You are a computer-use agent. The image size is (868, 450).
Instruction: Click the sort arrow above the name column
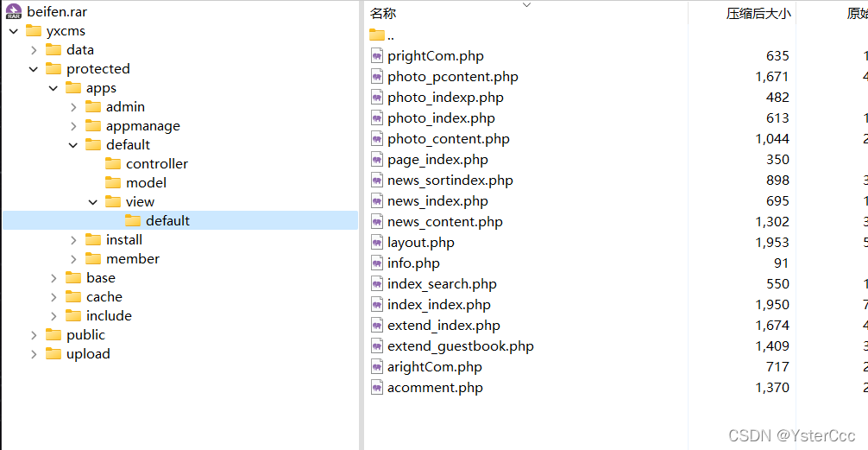[526, 5]
